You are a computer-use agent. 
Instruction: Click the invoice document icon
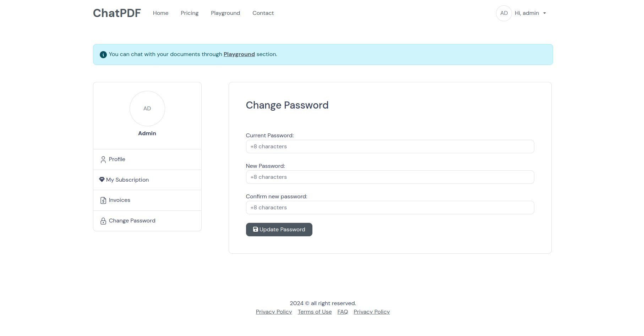(103, 200)
